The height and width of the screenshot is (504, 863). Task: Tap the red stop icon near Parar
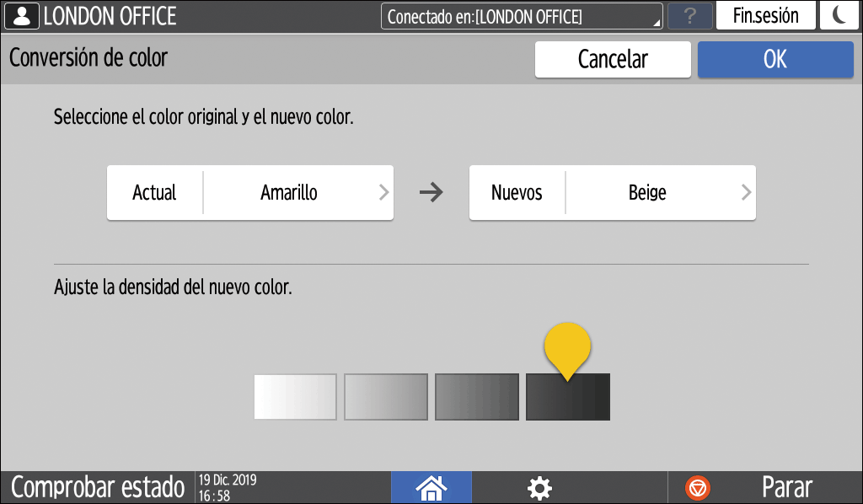point(697,487)
